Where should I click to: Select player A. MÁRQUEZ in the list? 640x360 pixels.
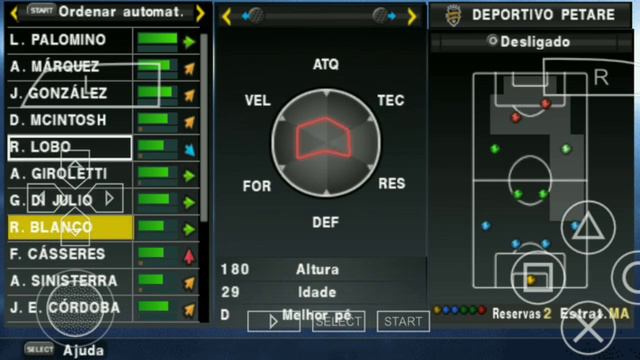[x=70, y=67]
